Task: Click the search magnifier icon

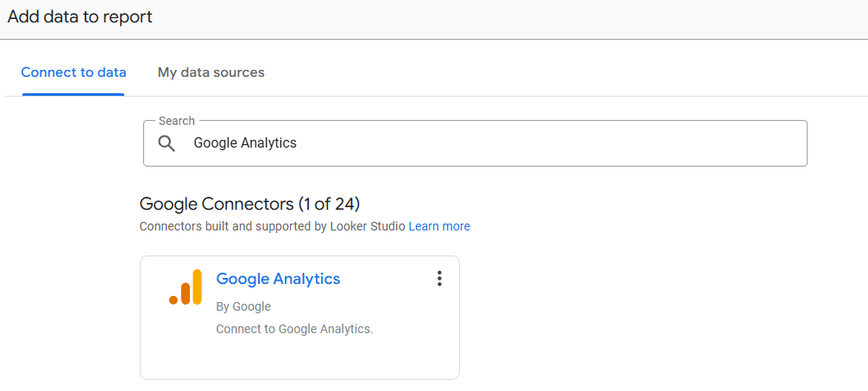Action: click(x=167, y=143)
